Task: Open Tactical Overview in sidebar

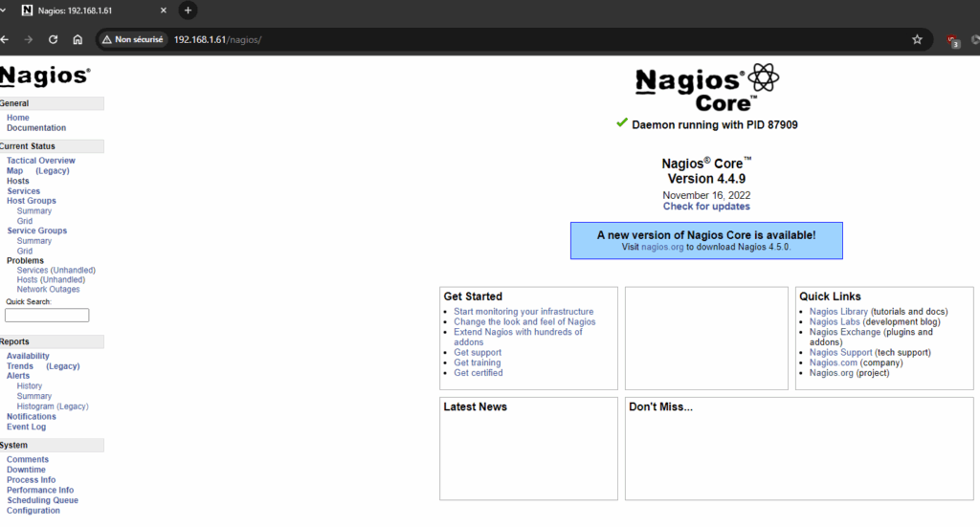Action: (x=41, y=161)
